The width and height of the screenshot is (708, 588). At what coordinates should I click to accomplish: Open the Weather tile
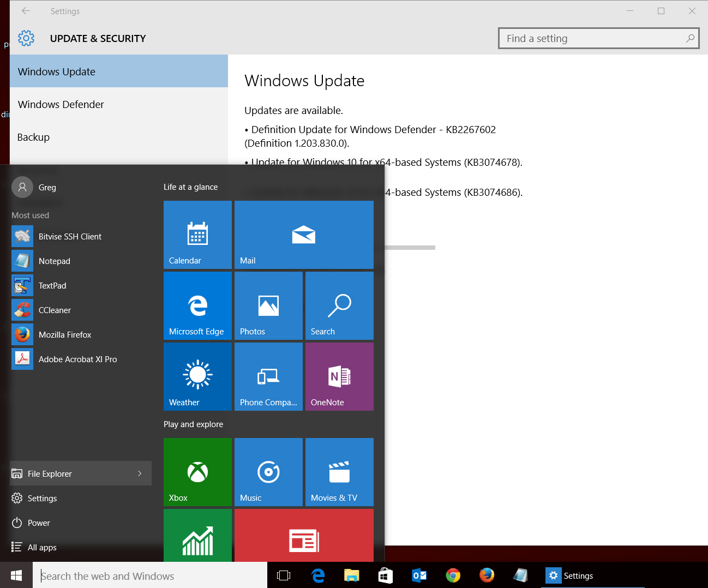point(197,376)
